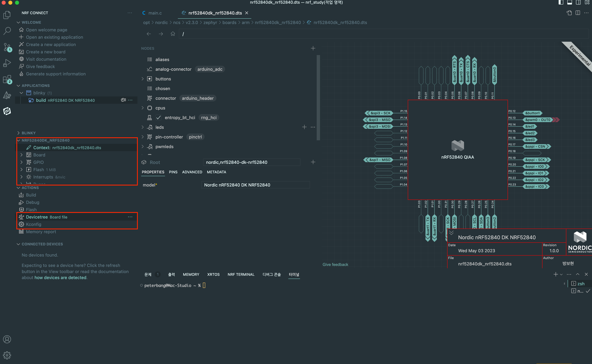Open the Extensions view icon
592x364 pixels.
point(7,79)
